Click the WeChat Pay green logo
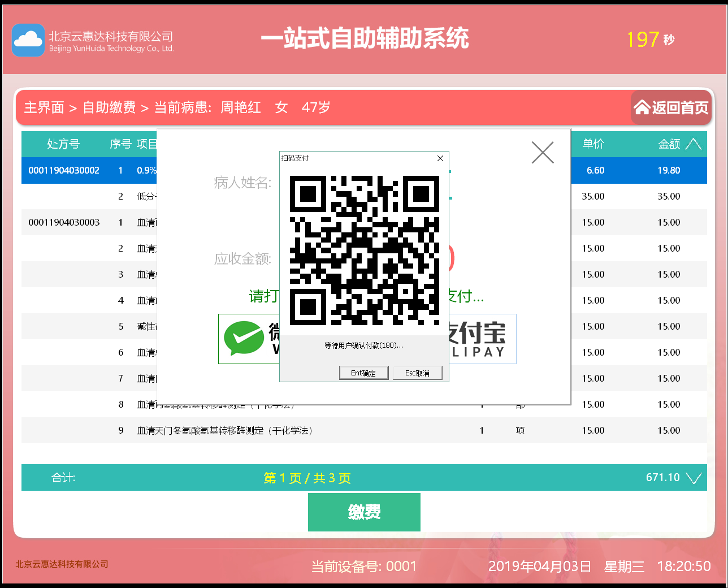 [x=244, y=338]
